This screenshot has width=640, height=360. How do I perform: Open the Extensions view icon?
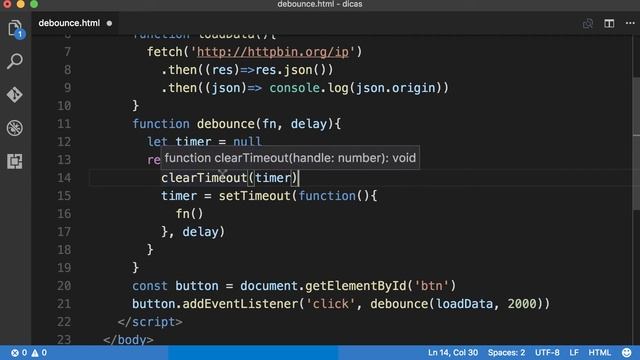pos(15,162)
